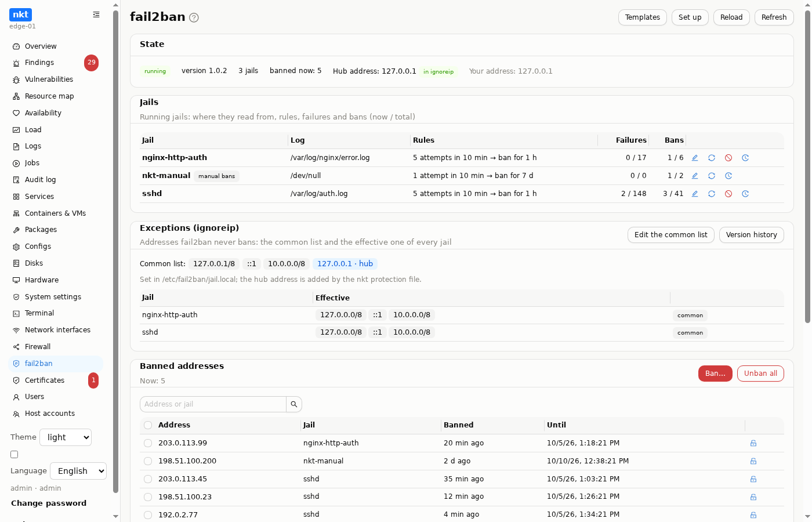This screenshot has width=812, height=522.
Task: Click the Address or jail search field
Action: click(x=213, y=404)
